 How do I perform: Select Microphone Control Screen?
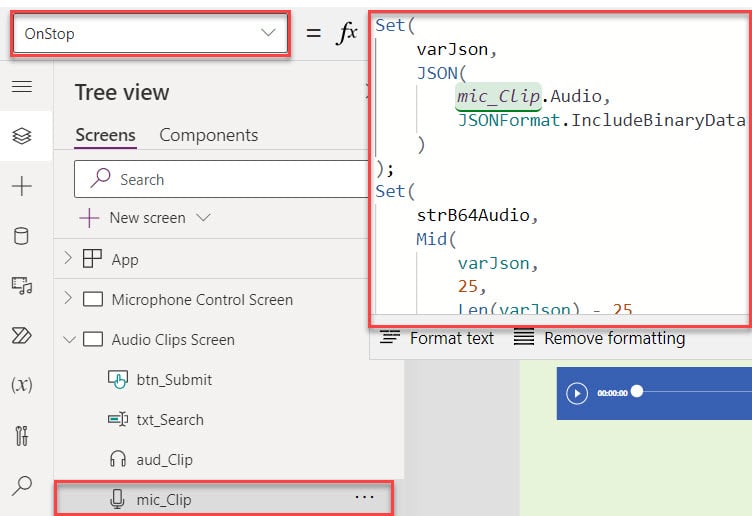pyautogui.click(x=202, y=300)
